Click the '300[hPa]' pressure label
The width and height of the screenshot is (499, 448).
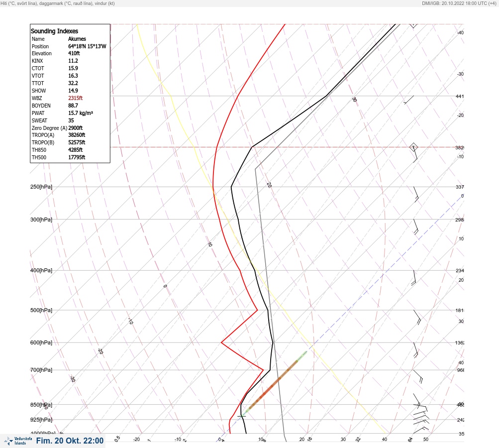tap(41, 220)
